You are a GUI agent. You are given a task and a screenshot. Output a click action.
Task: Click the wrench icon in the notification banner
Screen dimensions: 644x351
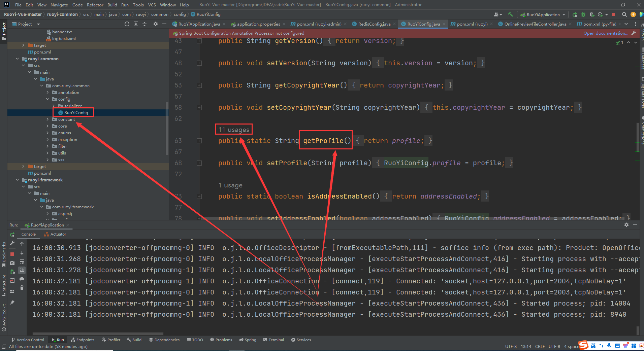[634, 33]
